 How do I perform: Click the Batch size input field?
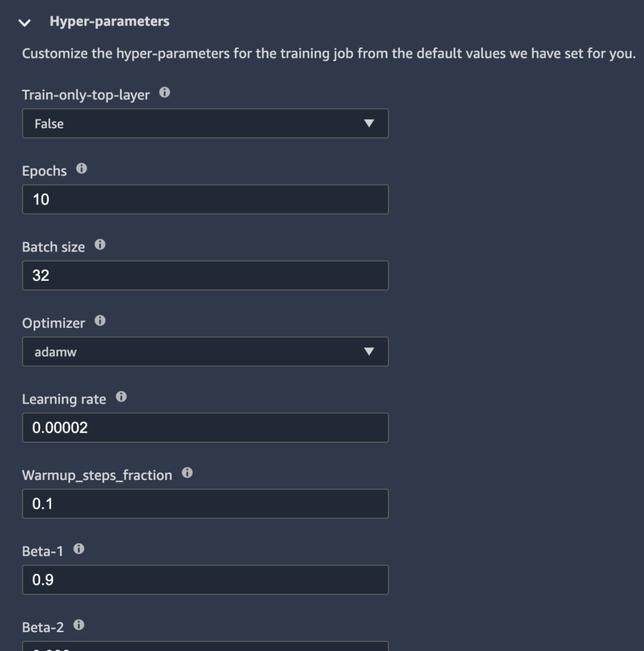point(205,276)
